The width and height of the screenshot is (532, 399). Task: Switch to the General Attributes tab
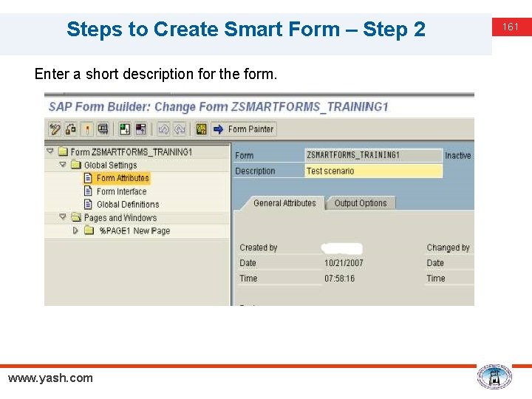pos(284,203)
